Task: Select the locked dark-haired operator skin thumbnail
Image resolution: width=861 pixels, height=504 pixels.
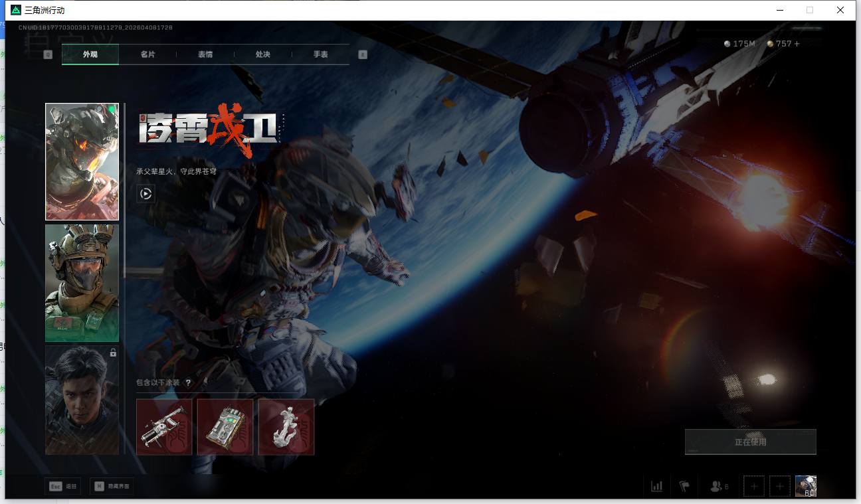Action: (82, 400)
